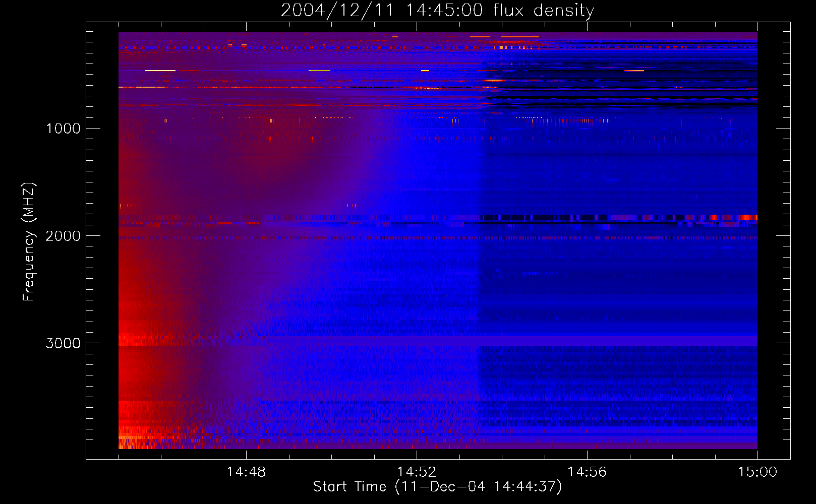Click the "Start Time (11-Dec-04 14:44:37)" axis label
816x504 pixels.
pyautogui.click(x=437, y=487)
